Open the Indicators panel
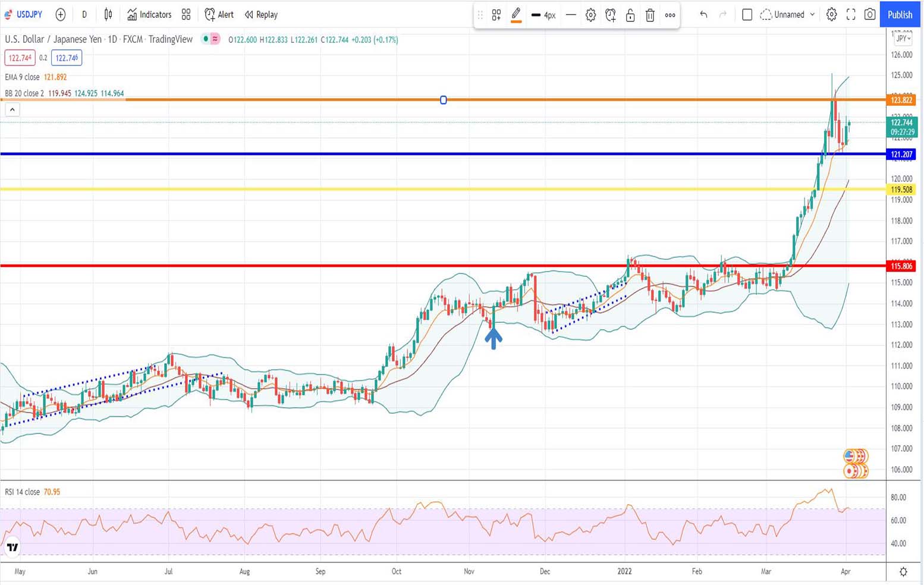Image resolution: width=924 pixels, height=585 pixels. tap(149, 14)
